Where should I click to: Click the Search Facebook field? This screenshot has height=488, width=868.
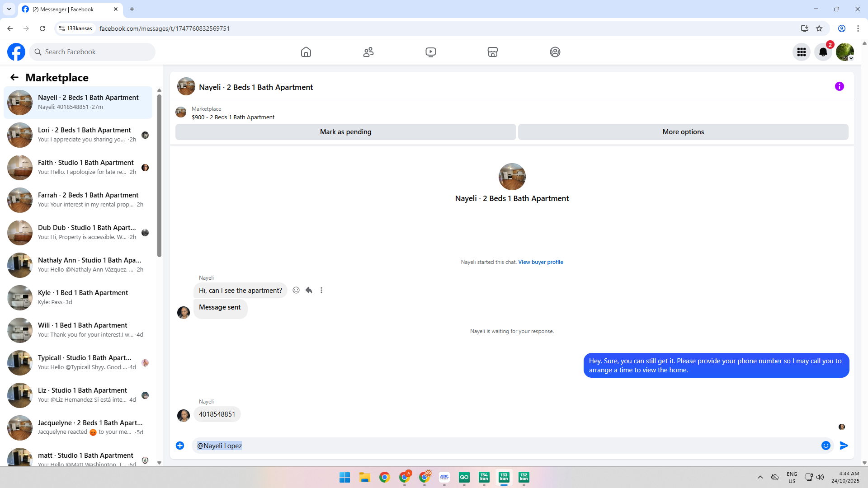click(92, 52)
